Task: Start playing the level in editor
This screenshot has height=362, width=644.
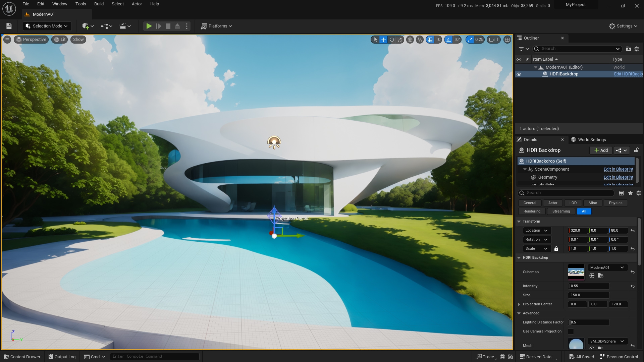Action: tap(149, 26)
